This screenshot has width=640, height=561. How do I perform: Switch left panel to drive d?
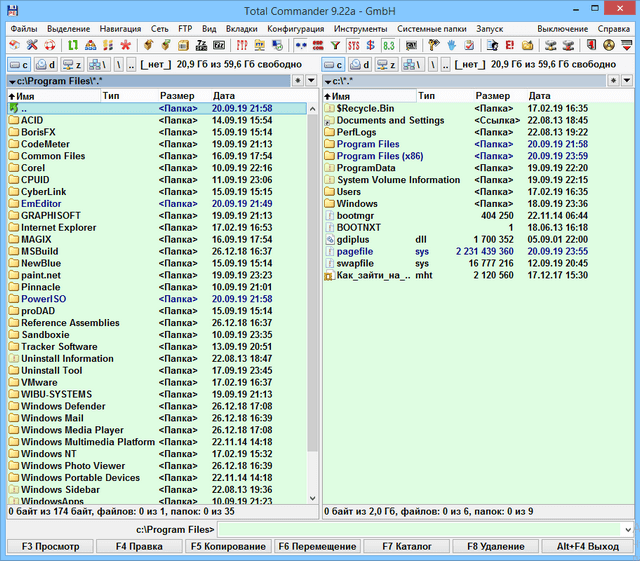47,64
